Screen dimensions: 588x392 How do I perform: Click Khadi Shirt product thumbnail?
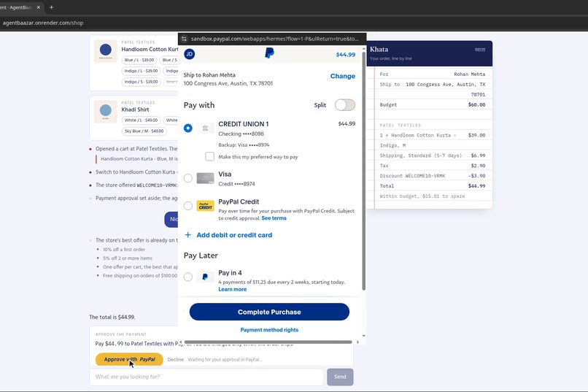click(x=105, y=112)
